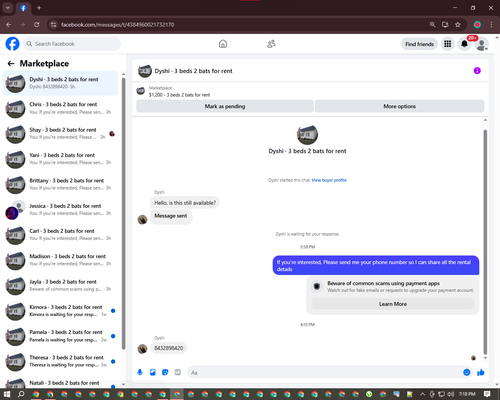The width and height of the screenshot is (500, 400).
Task: Send a thumbs-up like
Action: coord(480,372)
